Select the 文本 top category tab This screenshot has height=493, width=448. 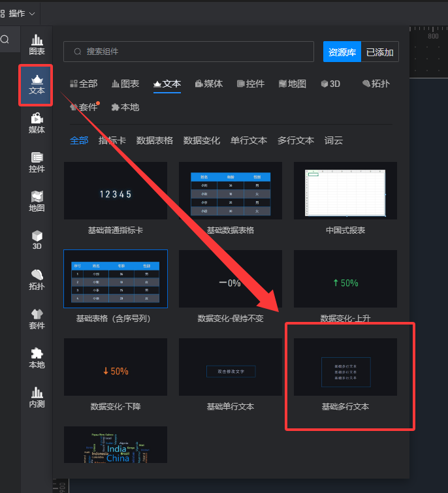(x=167, y=84)
